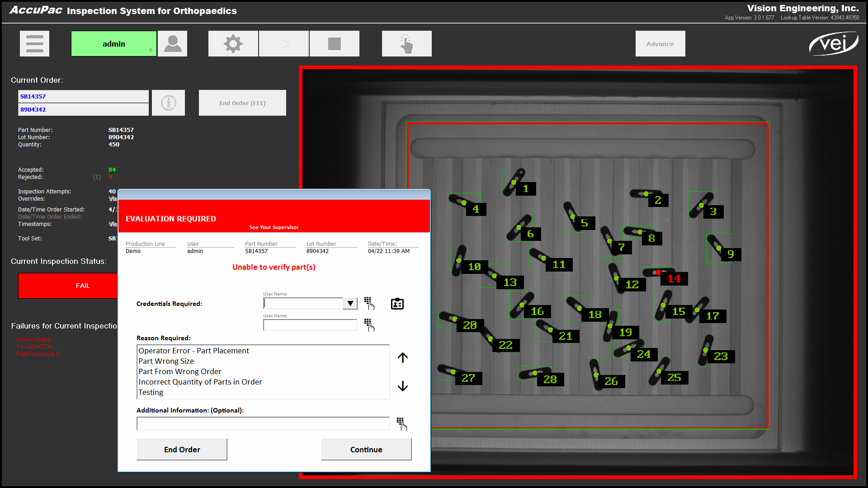
Task: Select 'Part From Wrong Order' reason
Action: (179, 371)
